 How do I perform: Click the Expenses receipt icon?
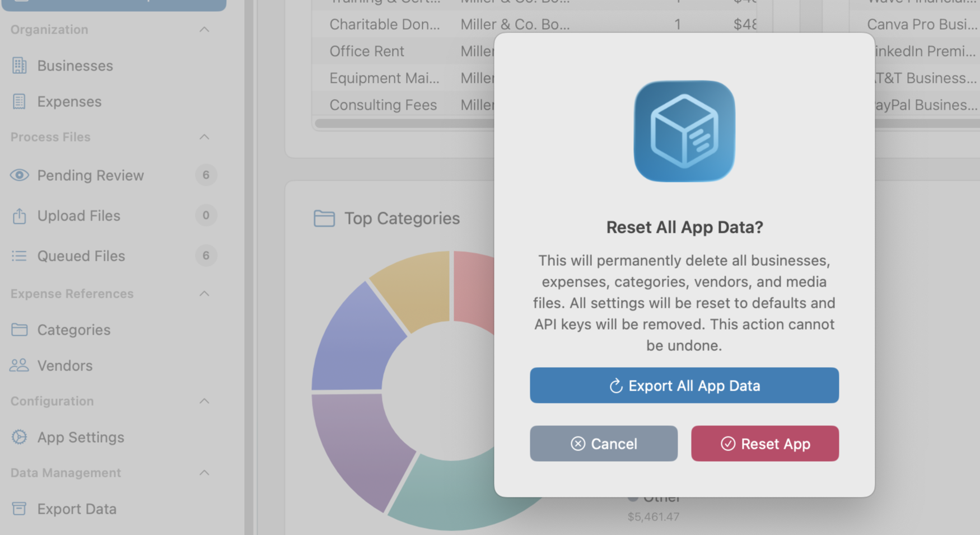point(19,101)
